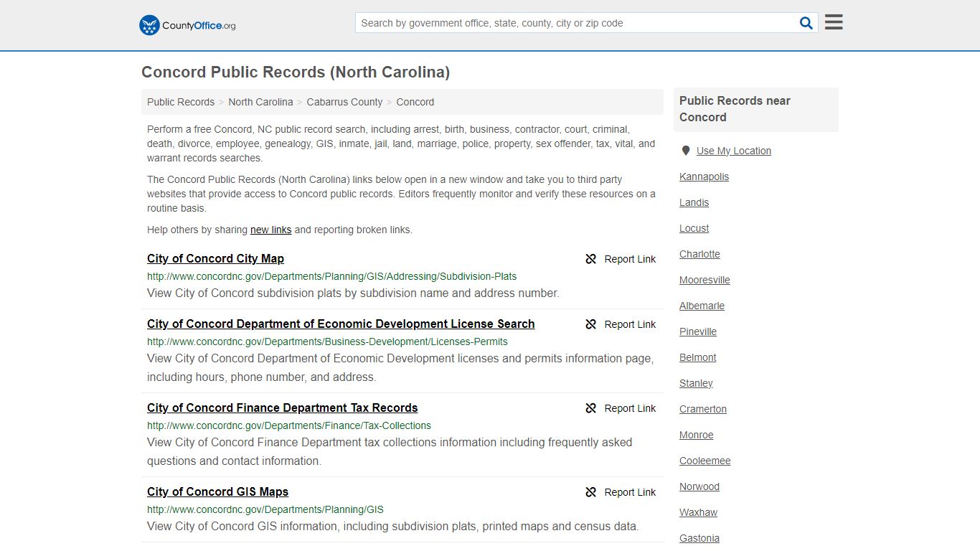980x551 pixels.
Task: Click the 'Perform a free Concord, NC' intro paragraph
Action: click(x=401, y=143)
